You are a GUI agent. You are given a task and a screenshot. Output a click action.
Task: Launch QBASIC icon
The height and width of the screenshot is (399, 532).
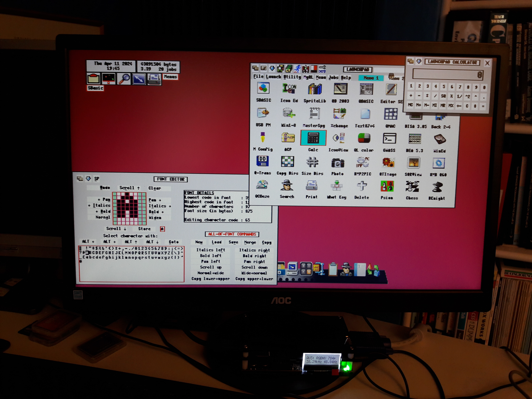point(366,89)
